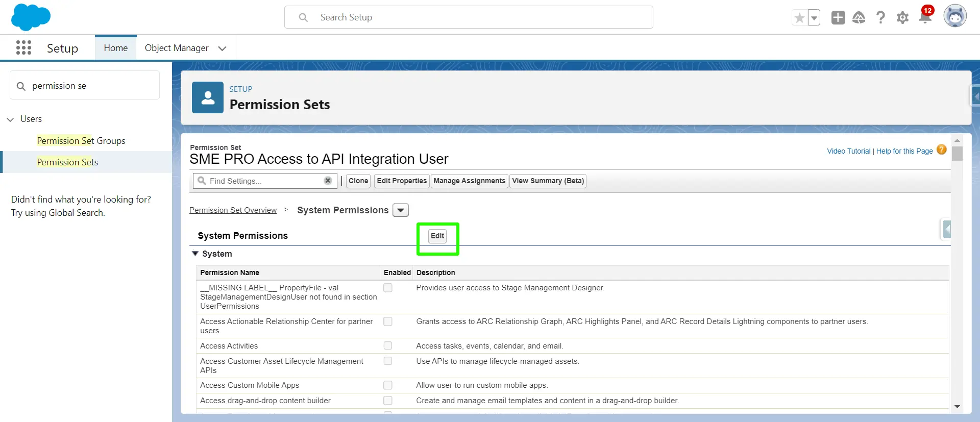The width and height of the screenshot is (980, 422).
Task: Click the Salesforce cloud logo
Action: click(x=31, y=17)
